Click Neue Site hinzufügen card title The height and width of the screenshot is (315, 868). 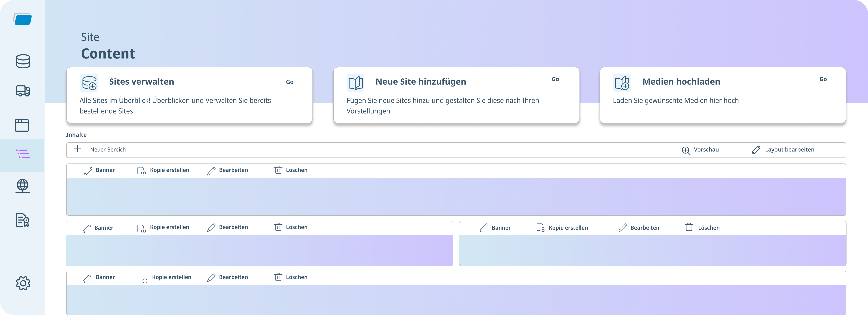421,82
